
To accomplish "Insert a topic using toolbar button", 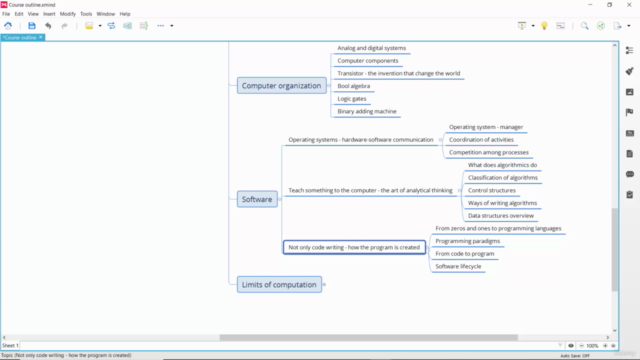I will [x=89, y=26].
